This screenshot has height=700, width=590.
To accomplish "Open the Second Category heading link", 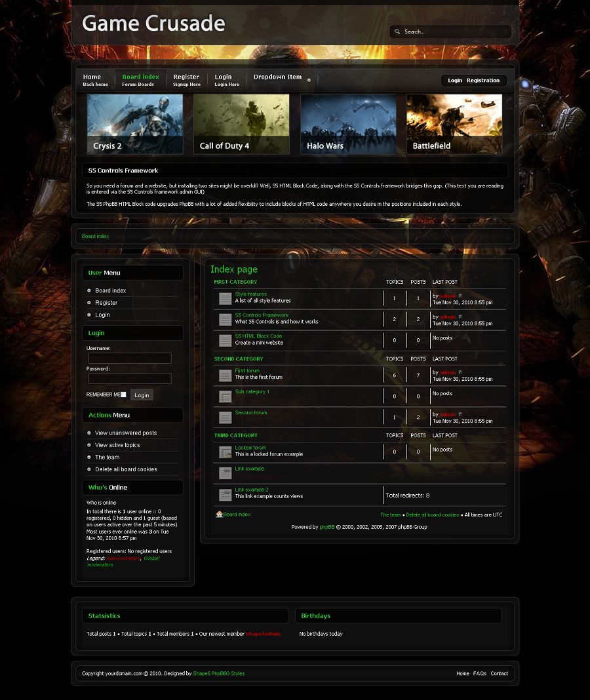I will 239,359.
